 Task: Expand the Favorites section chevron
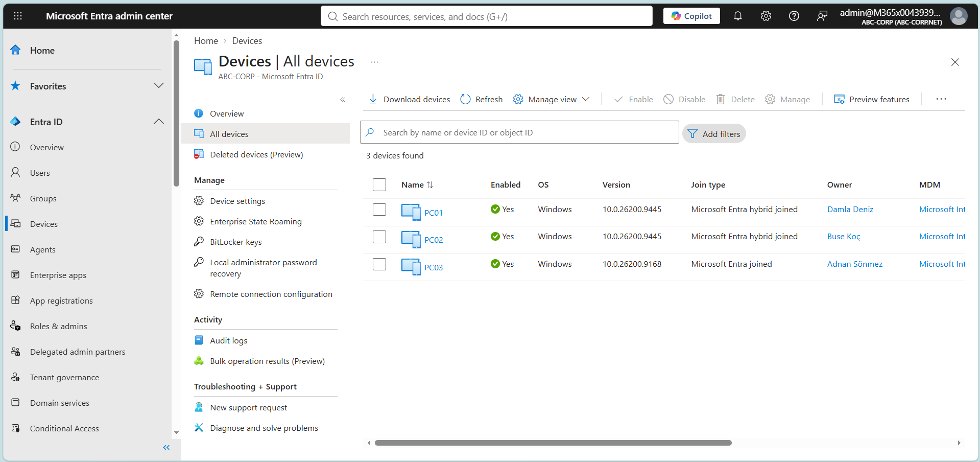pyautogui.click(x=159, y=85)
